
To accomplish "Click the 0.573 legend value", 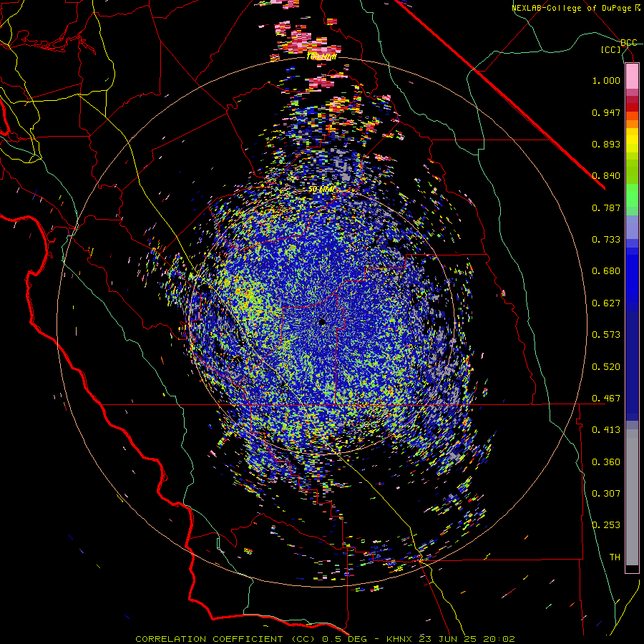I will [606, 335].
